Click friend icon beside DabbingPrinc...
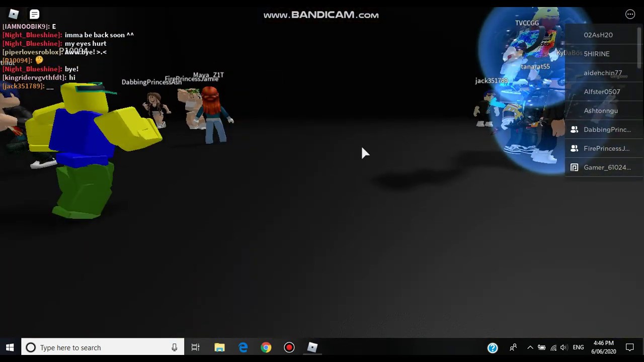Viewport: 644px width, 362px height. [574, 130]
